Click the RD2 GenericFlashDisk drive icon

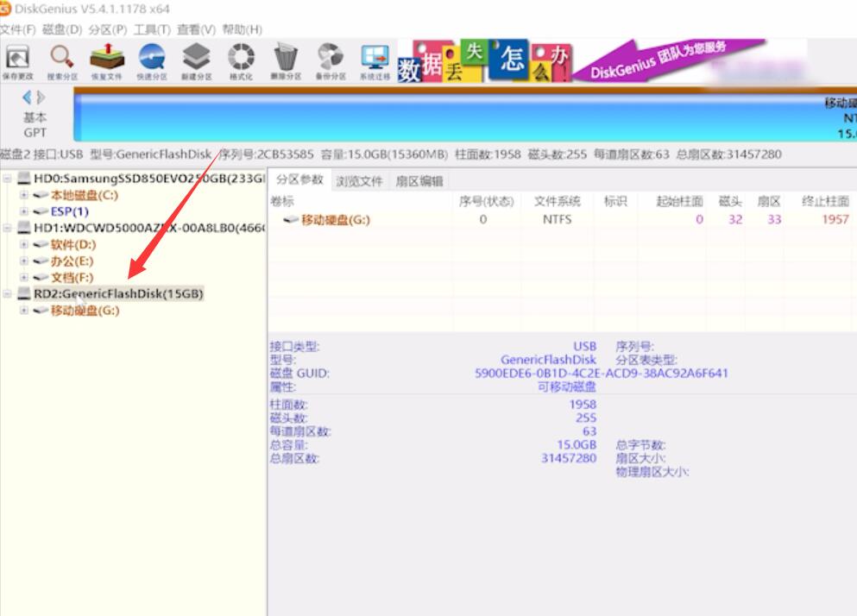24,293
